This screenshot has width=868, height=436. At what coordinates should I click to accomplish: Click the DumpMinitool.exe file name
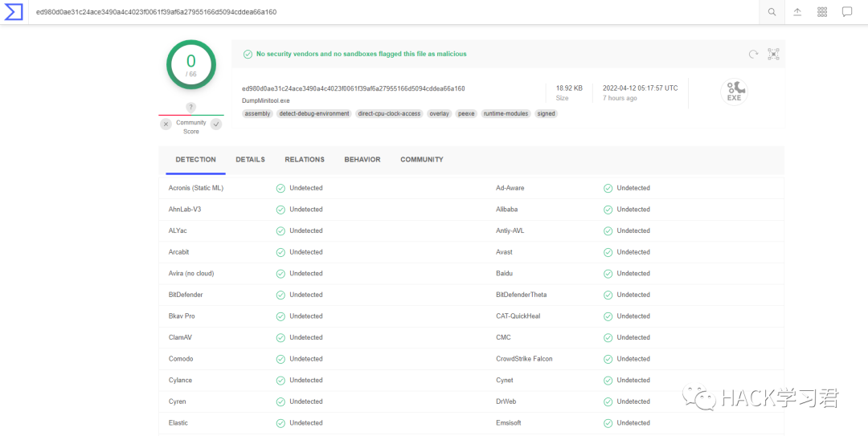click(266, 100)
